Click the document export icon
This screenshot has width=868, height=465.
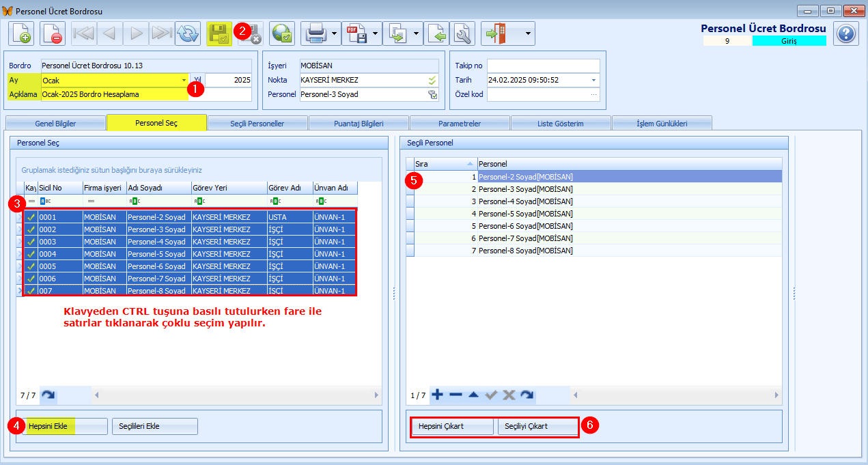pos(396,33)
